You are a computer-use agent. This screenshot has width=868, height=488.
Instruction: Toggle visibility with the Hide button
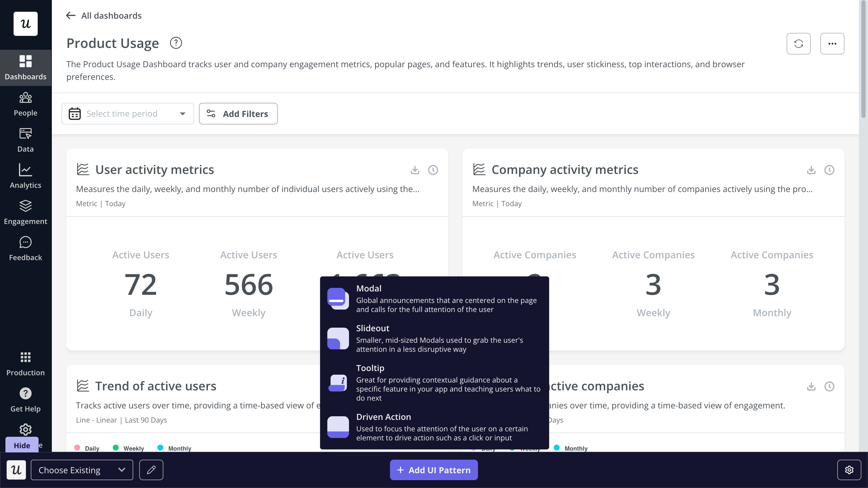(x=21, y=445)
